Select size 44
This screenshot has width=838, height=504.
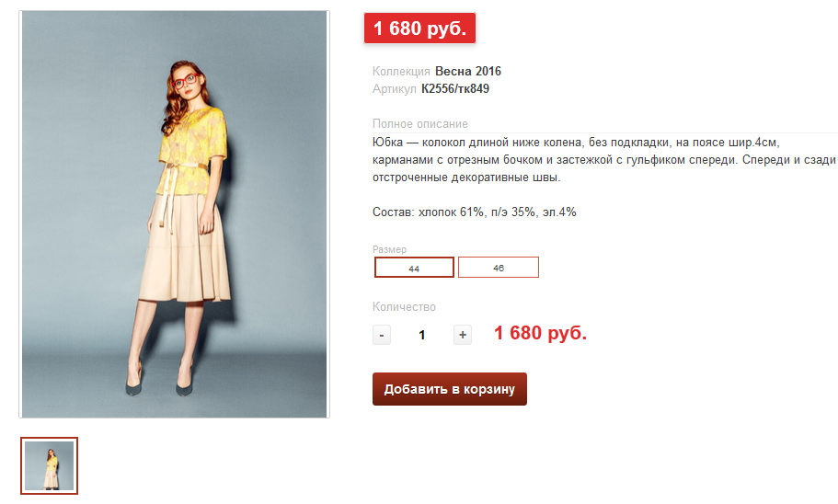[x=414, y=268]
